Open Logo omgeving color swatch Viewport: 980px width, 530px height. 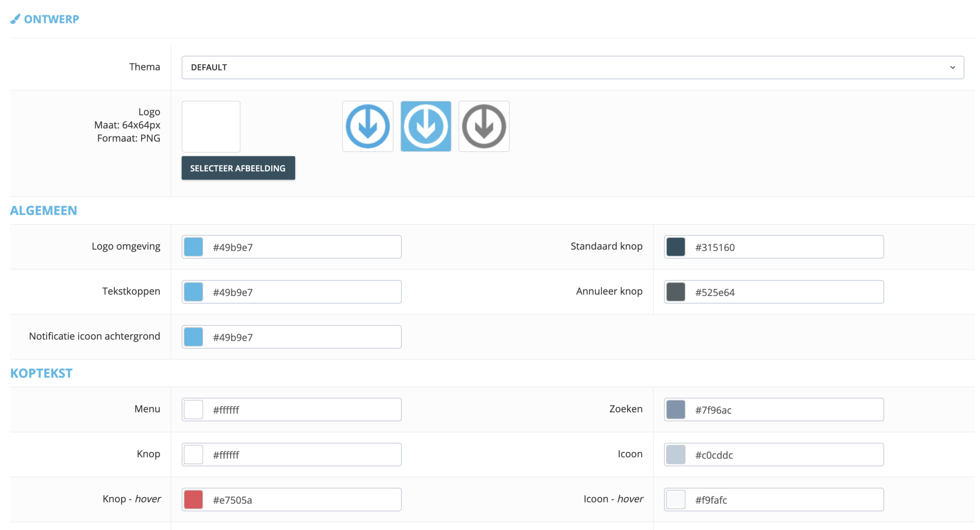(193, 247)
